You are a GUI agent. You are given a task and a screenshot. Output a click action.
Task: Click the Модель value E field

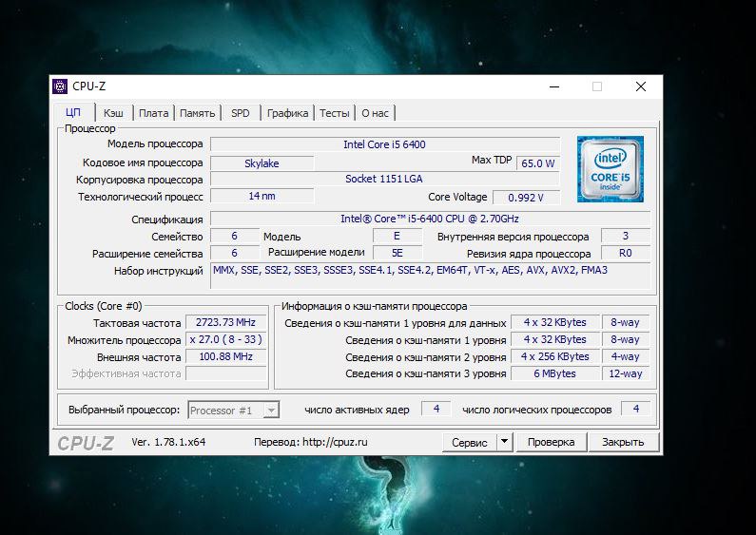pyautogui.click(x=397, y=236)
